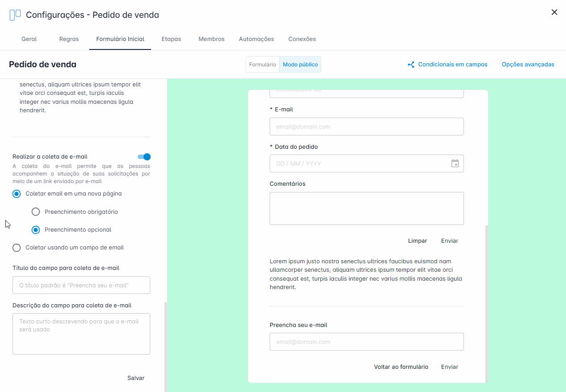Select the Formulário Inicial tab

tap(120, 39)
